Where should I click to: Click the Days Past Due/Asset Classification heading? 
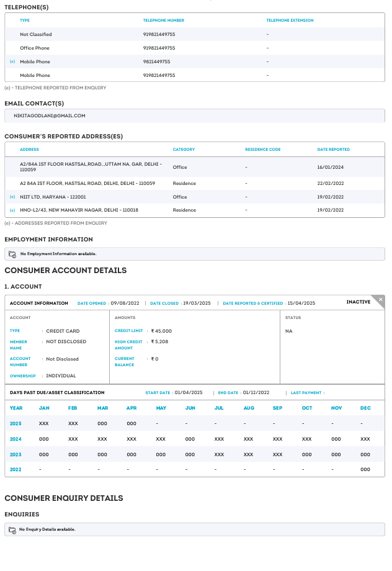coord(57,393)
